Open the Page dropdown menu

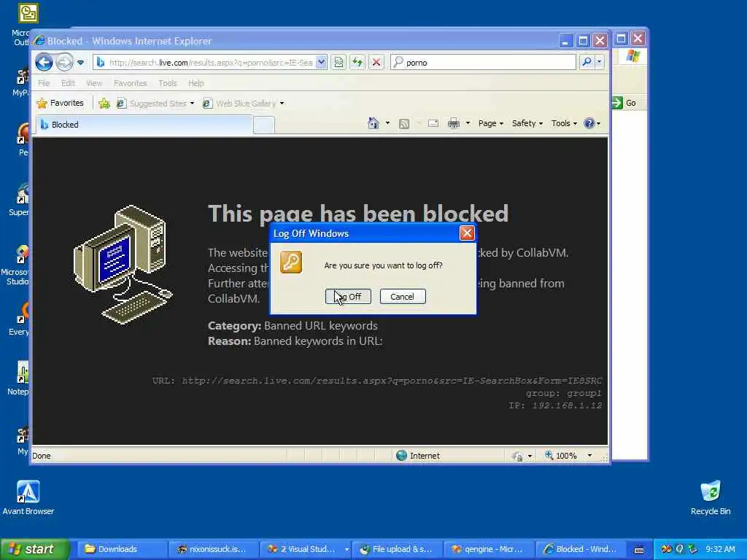491,123
